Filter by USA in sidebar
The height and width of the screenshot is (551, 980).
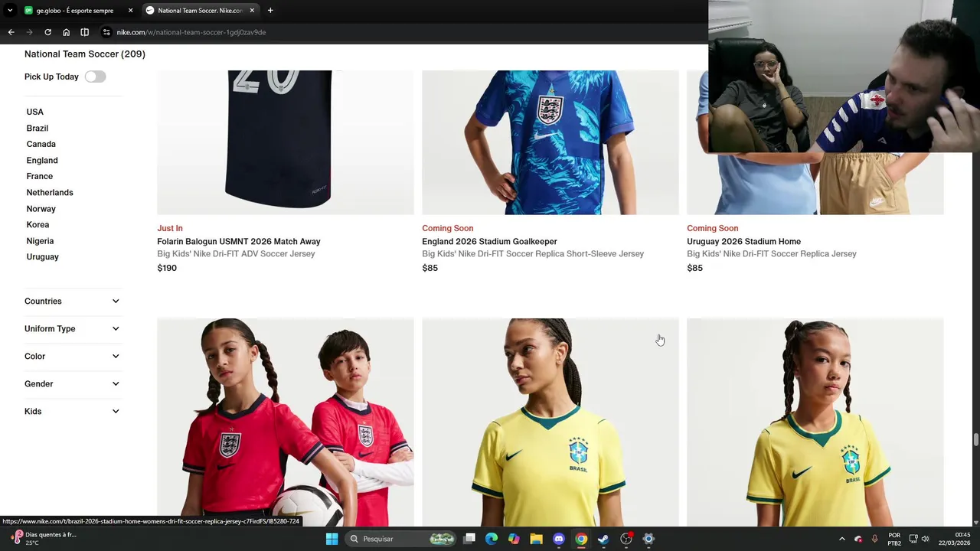(x=35, y=112)
